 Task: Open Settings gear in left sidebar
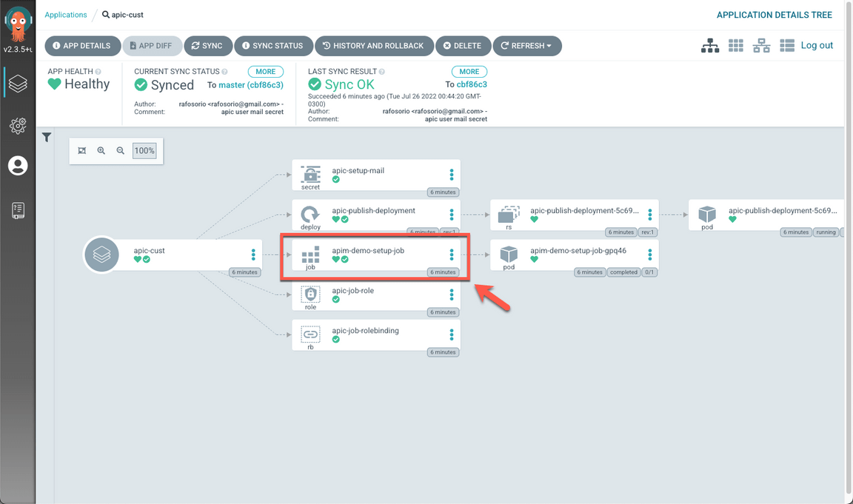[x=18, y=125]
